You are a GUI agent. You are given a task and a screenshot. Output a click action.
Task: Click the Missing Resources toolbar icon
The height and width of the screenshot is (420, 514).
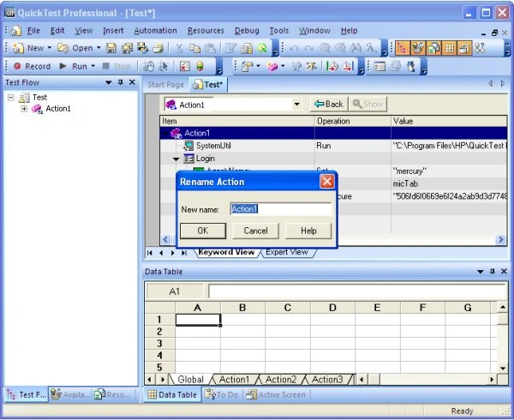click(x=481, y=48)
